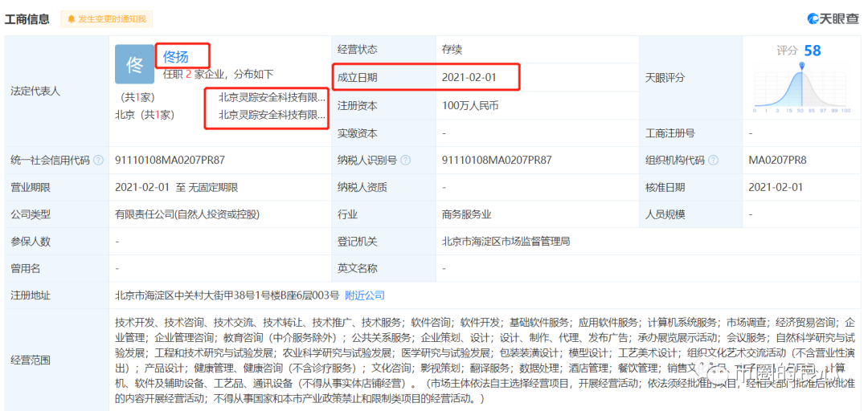Open first 北京灵踪安全科技有限 company link

tap(272, 97)
